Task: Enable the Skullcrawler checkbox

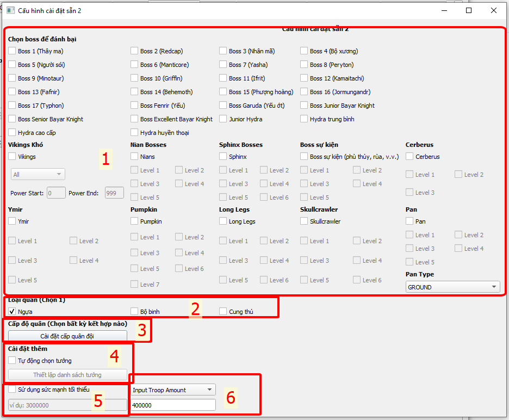Action: pos(304,221)
